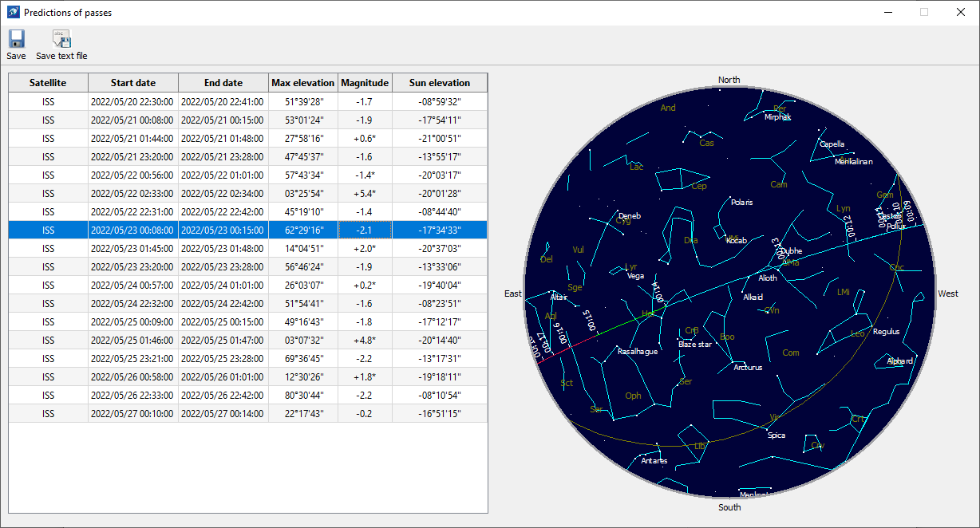Viewport: 980px width, 528px height.
Task: Select the pass starting 2022/05/24 22:32:00
Action: (247, 303)
